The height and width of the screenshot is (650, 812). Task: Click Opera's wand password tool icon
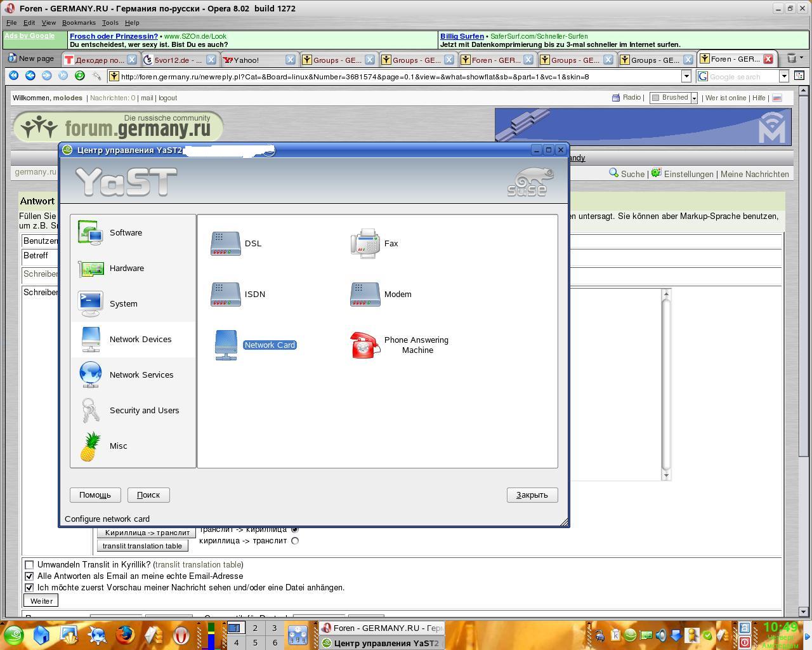pos(96,76)
